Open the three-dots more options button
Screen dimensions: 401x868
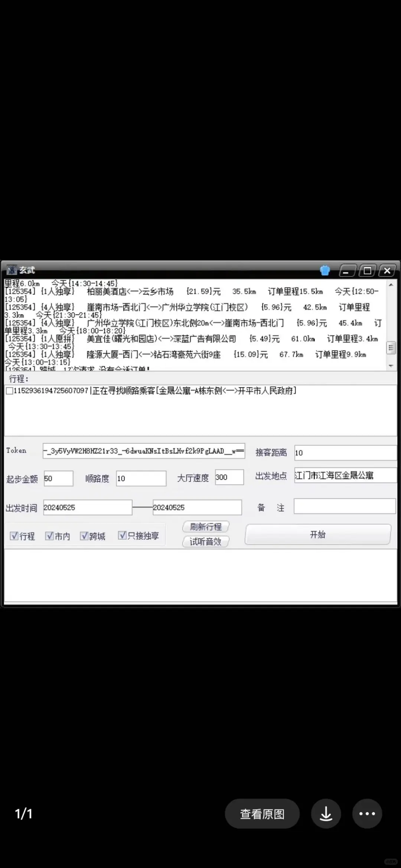(367, 814)
